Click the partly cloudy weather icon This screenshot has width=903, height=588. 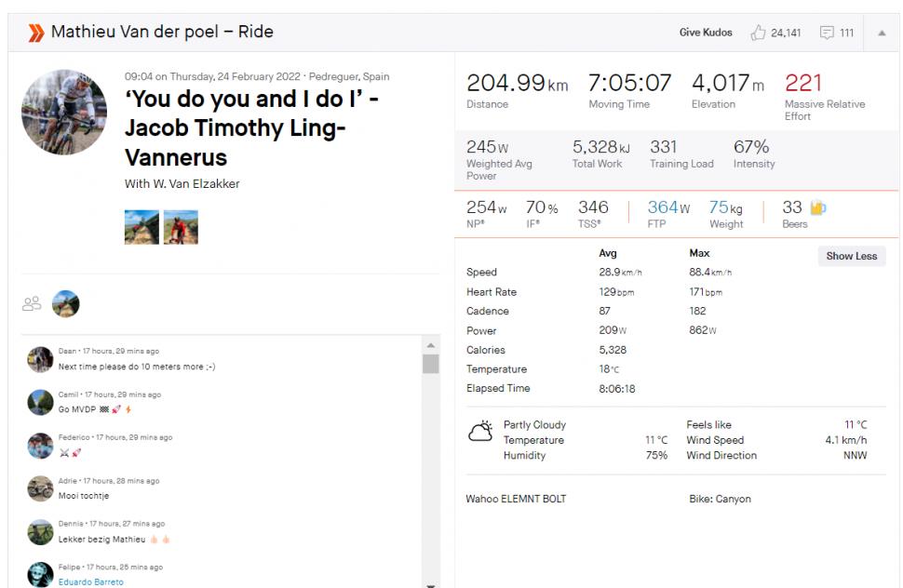click(x=481, y=431)
